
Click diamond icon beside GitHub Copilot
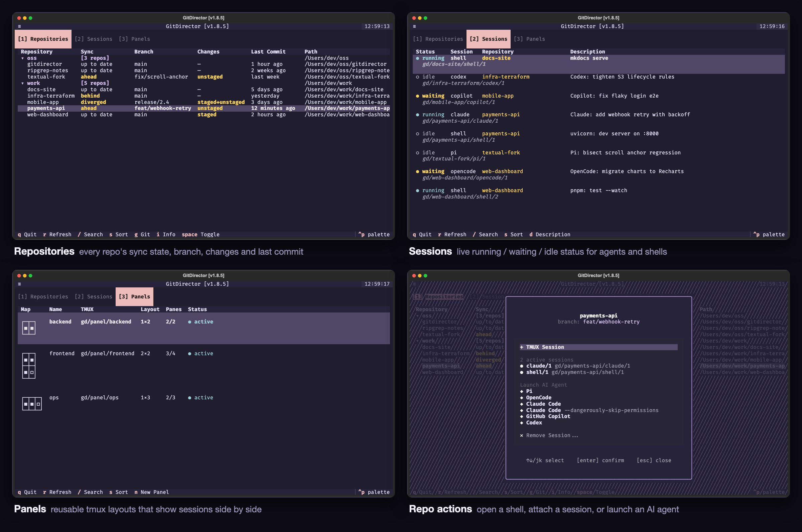(x=522, y=417)
